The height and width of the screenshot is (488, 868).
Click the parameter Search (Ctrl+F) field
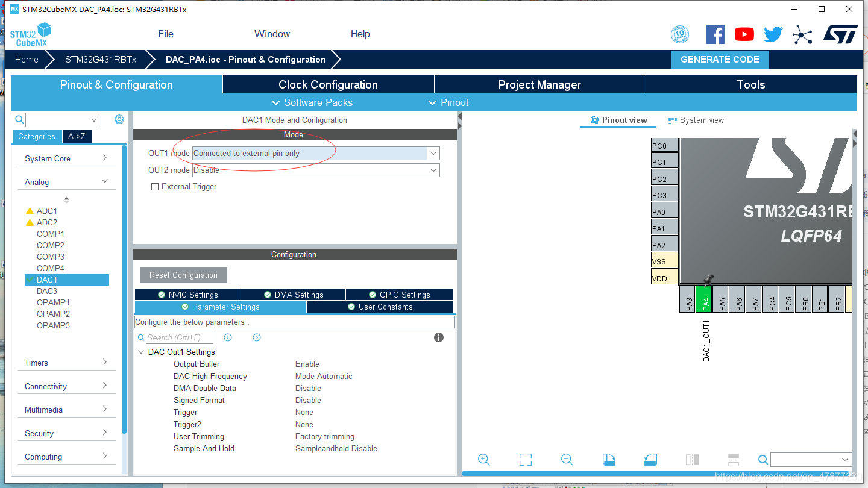click(180, 337)
